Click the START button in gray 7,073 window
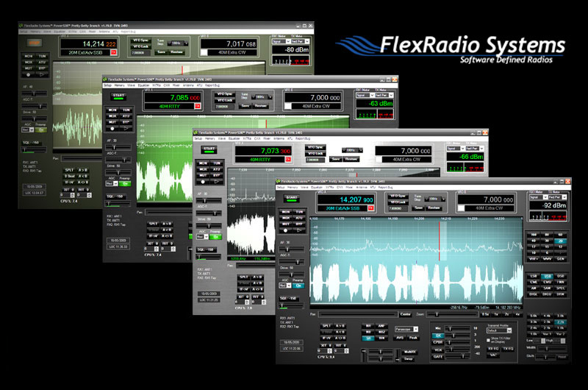Viewport: 588px width, 390px height. [209, 149]
